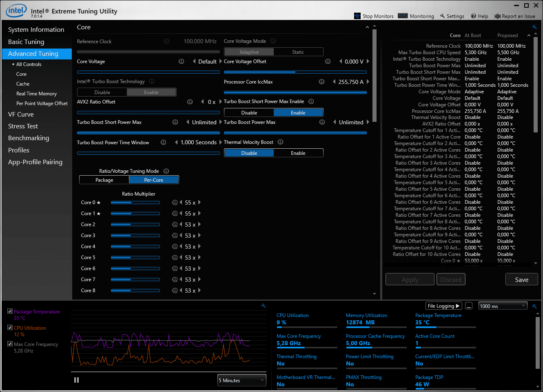Click the Processor Core IccMax slider
Viewport: 543px width, 392px height.
295,92
